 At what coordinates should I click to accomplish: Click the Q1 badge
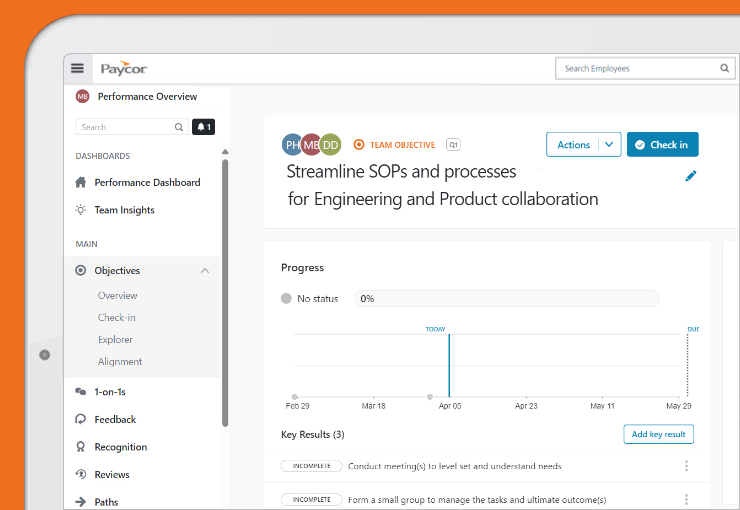(x=453, y=145)
